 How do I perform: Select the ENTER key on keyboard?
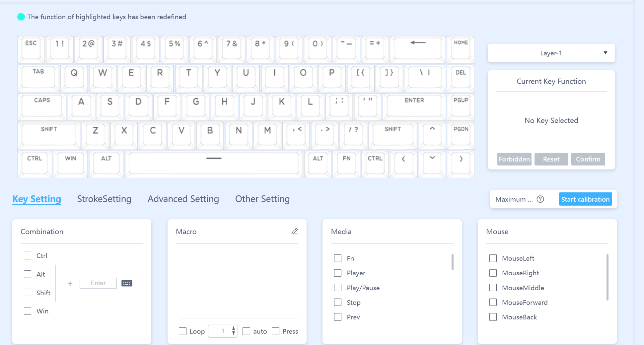point(414,107)
